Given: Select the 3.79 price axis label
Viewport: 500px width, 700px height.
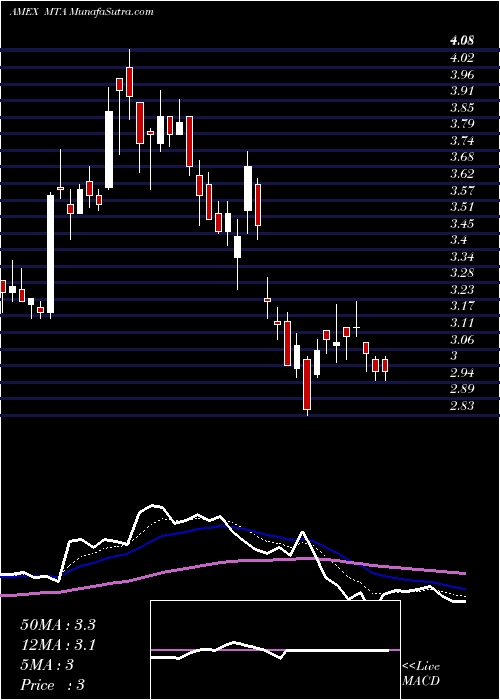Looking at the screenshot, I should tap(462, 124).
